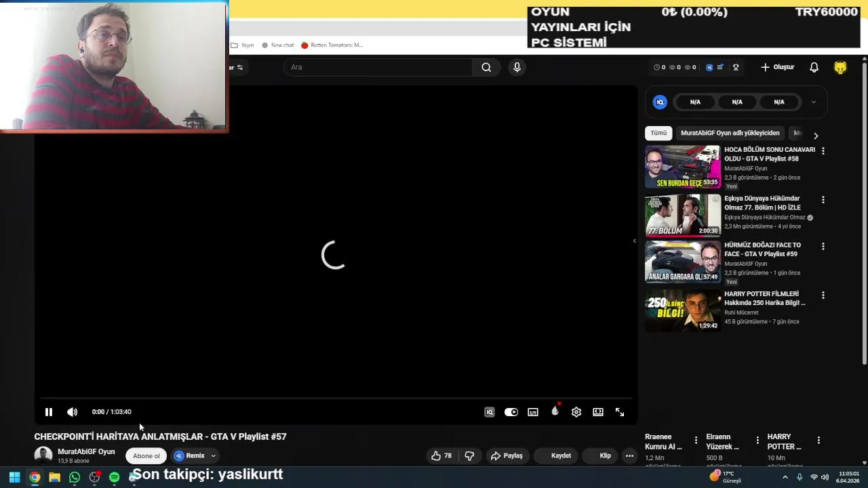868x488 pixels.
Task: Click the droplet icon with the red dot
Action: (x=555, y=411)
